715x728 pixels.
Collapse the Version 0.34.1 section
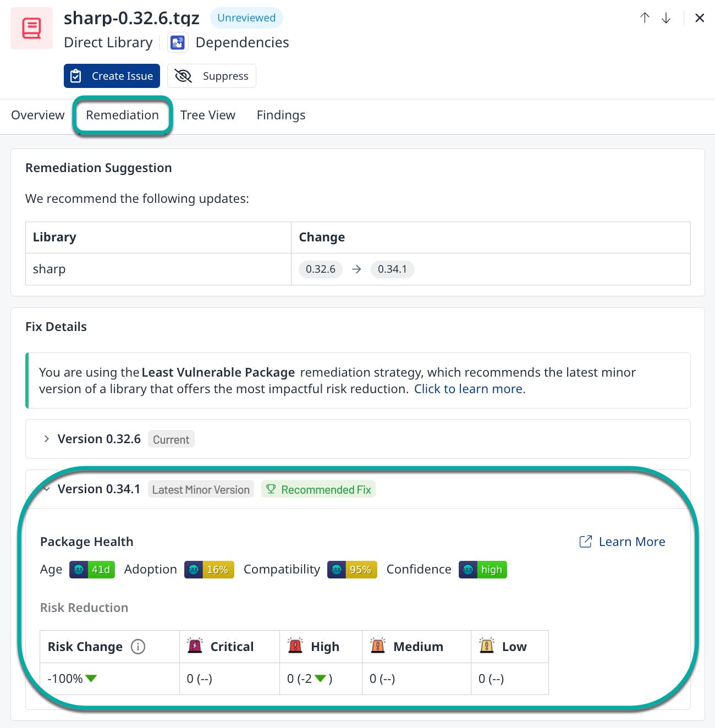pos(47,489)
